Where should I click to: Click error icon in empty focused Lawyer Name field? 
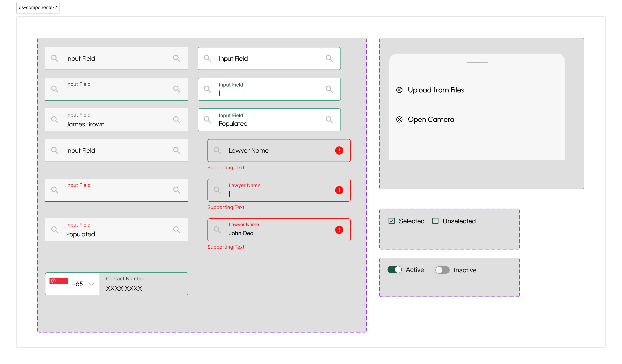[339, 190]
